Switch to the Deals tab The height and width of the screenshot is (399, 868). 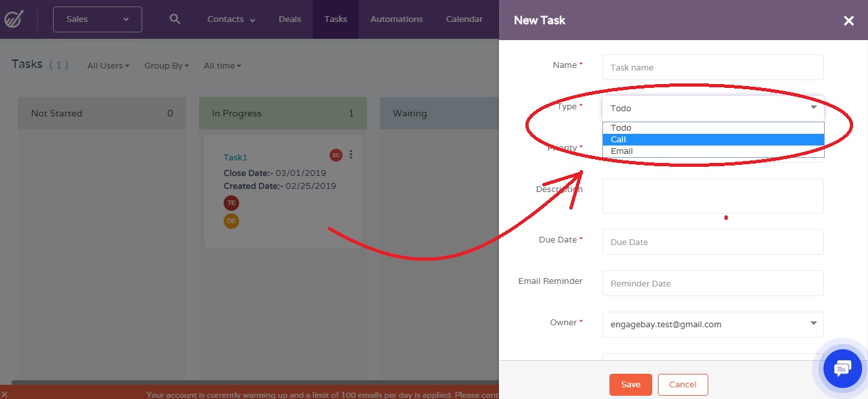(290, 19)
